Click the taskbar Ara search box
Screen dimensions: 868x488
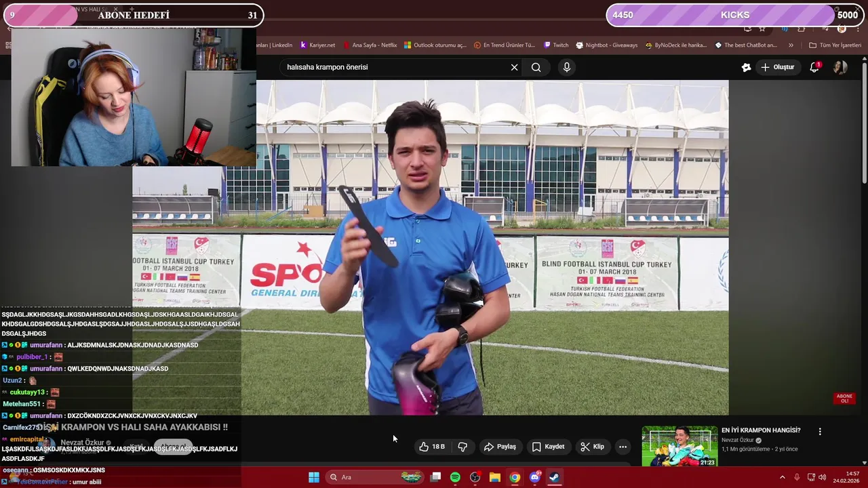[x=374, y=477]
